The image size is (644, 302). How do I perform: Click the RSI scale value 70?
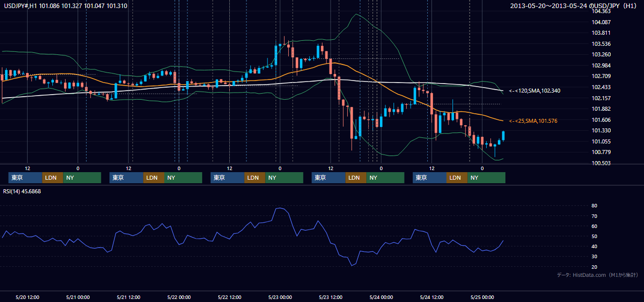[x=594, y=216]
